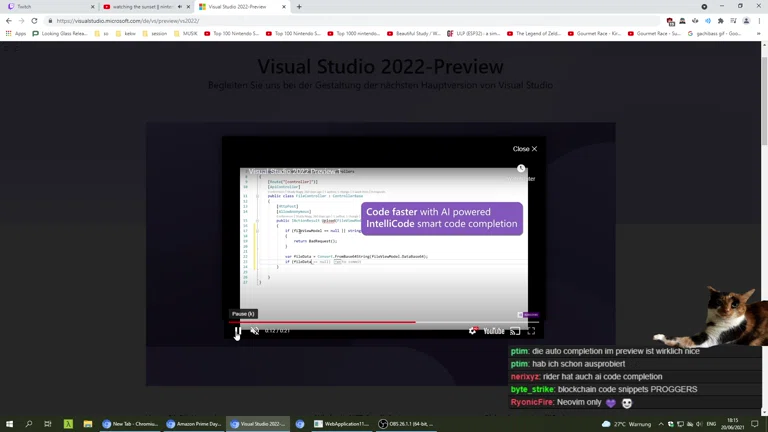
Task: Open the kekw bookmark folder
Action: 125,34
